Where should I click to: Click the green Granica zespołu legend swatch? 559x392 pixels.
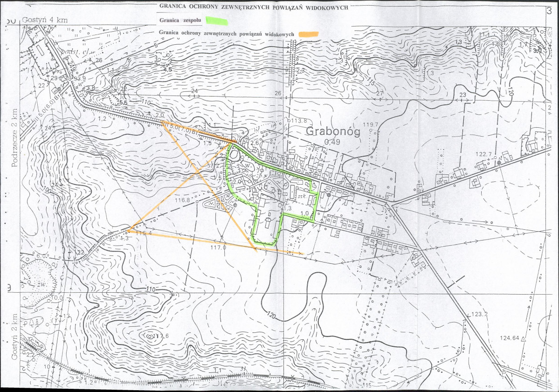pos(217,21)
